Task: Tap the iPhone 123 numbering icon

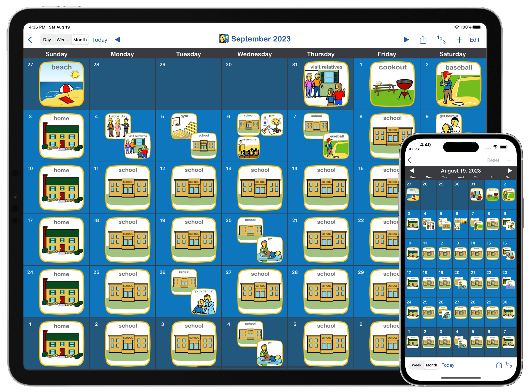Action: coord(509,365)
